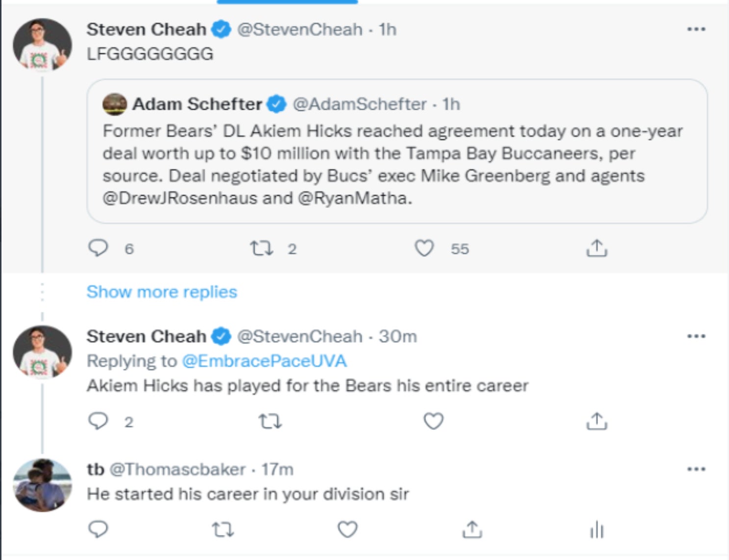Like tb's tweet about his division
The width and height of the screenshot is (729, 560).
point(348,529)
